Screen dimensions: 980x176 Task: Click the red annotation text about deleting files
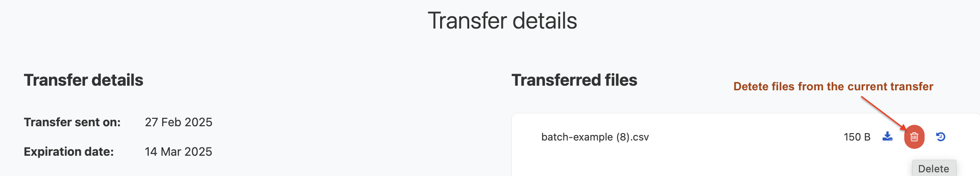click(x=833, y=87)
